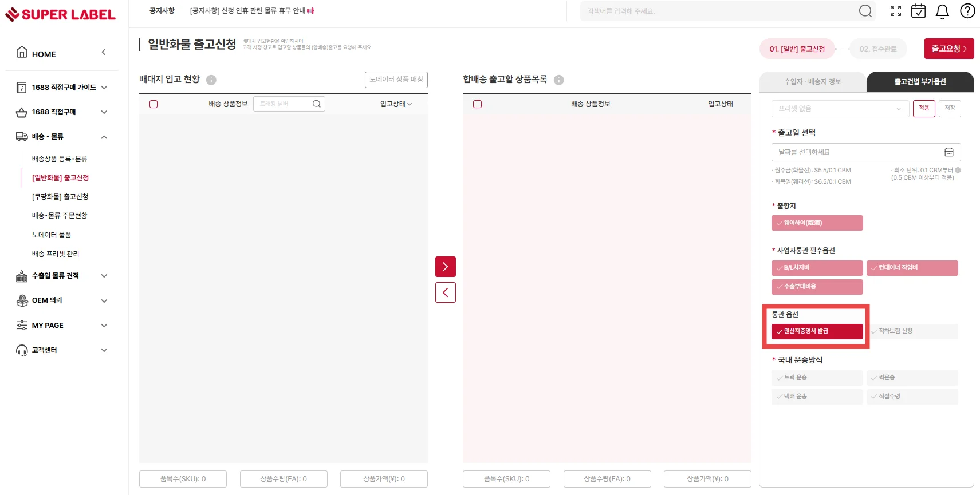Toggle the 원산지증명서 발급 customs option
Image resolution: width=980 pixels, height=495 pixels.
[x=817, y=331]
